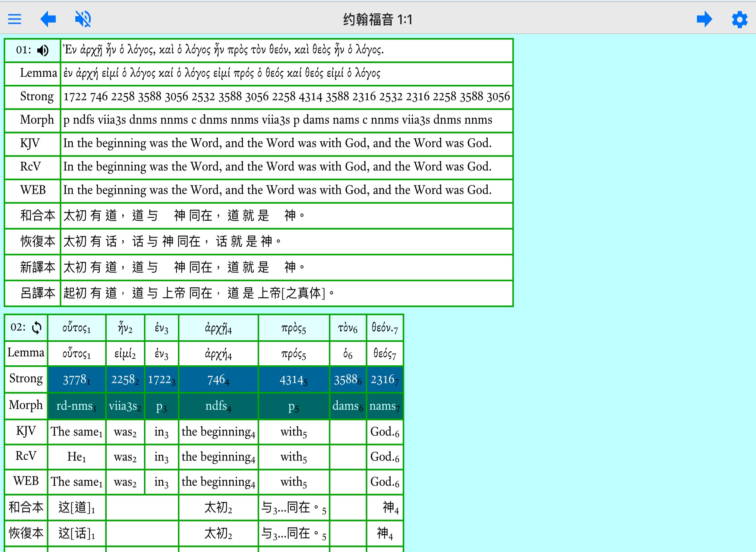Select Strong number 3778 cell
The height and width of the screenshot is (552, 756).
click(77, 379)
